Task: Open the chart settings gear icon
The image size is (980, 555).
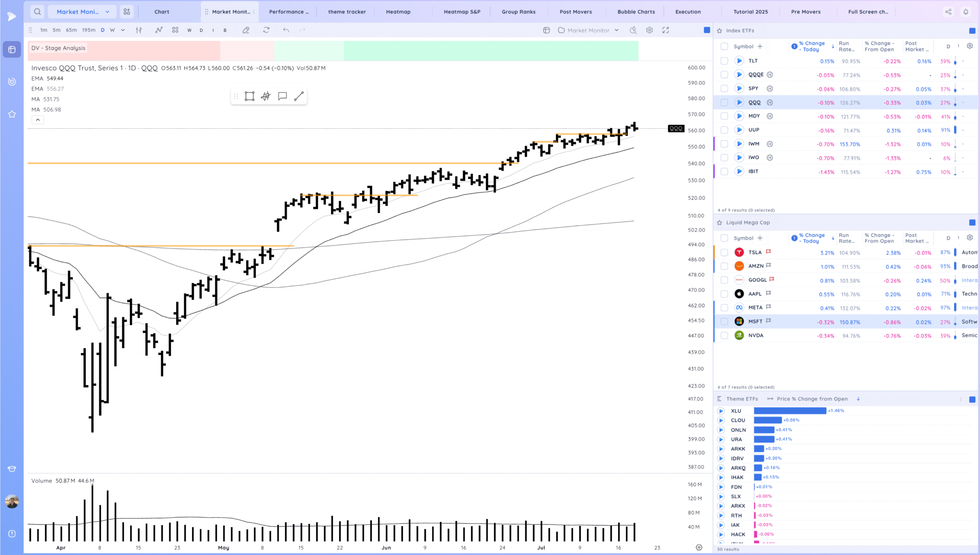Action: click(650, 30)
